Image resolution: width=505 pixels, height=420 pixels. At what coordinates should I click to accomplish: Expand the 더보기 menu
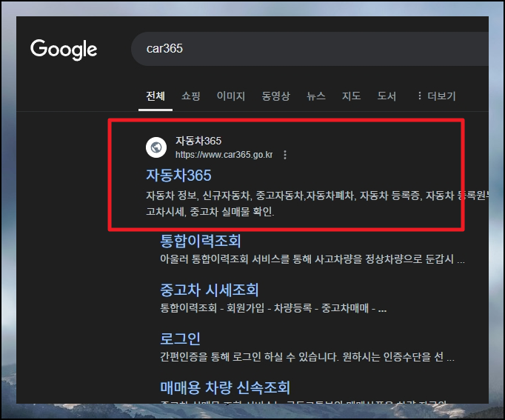[436, 96]
